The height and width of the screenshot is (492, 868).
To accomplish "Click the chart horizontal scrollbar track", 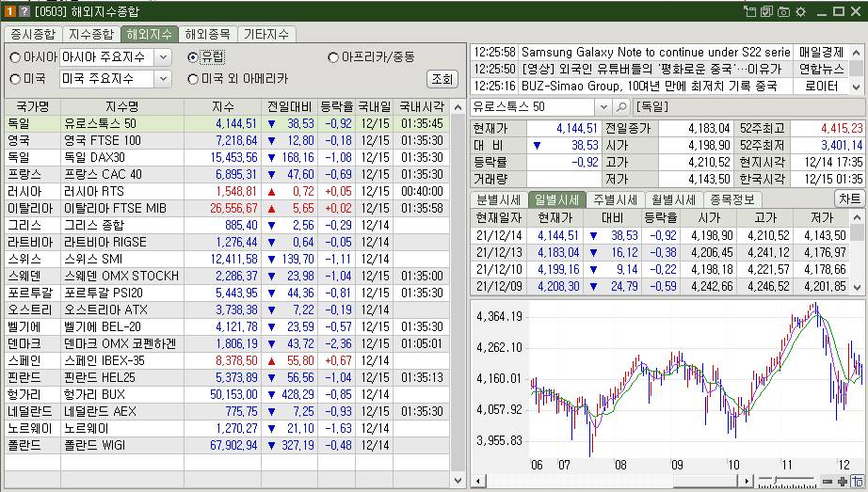I will (612, 482).
